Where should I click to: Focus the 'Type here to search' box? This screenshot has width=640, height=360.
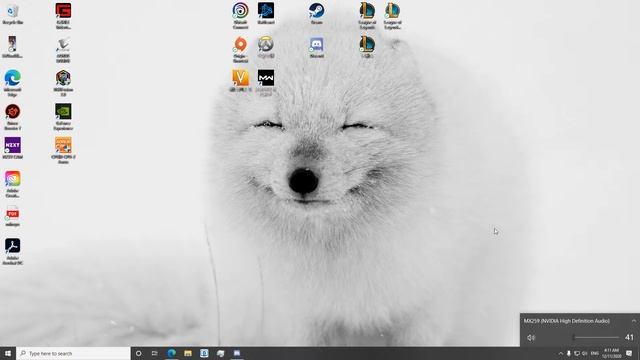73,353
